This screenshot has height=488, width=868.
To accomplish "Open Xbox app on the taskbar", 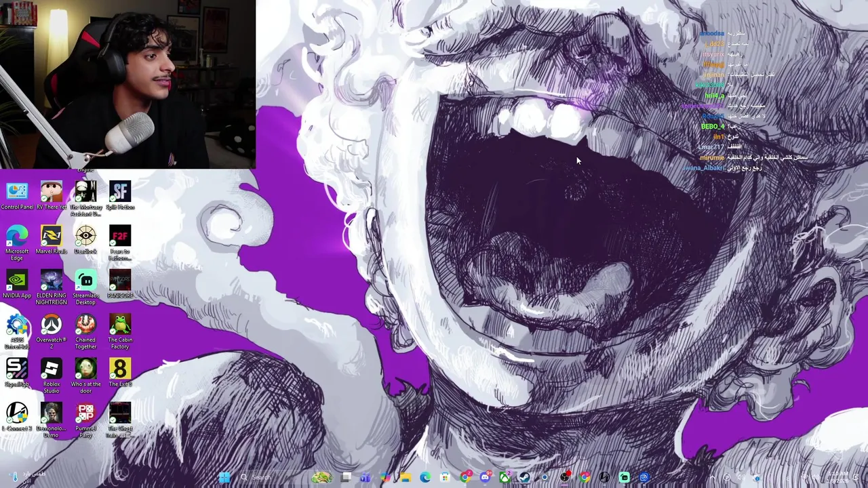I will tap(505, 477).
